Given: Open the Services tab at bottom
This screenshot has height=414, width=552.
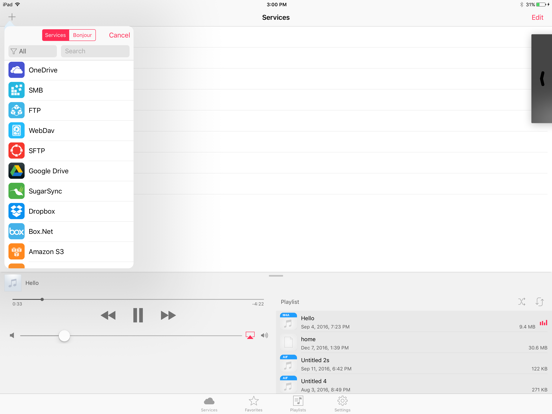Looking at the screenshot, I should [x=209, y=404].
